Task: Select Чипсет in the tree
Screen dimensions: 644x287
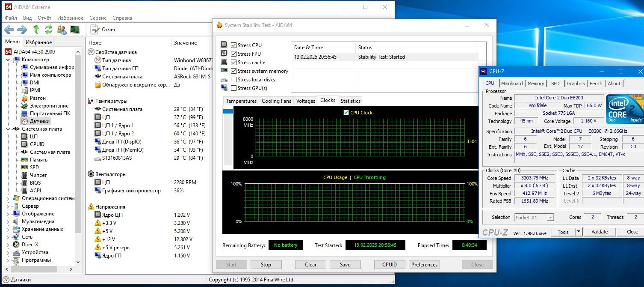Action: (x=34, y=175)
